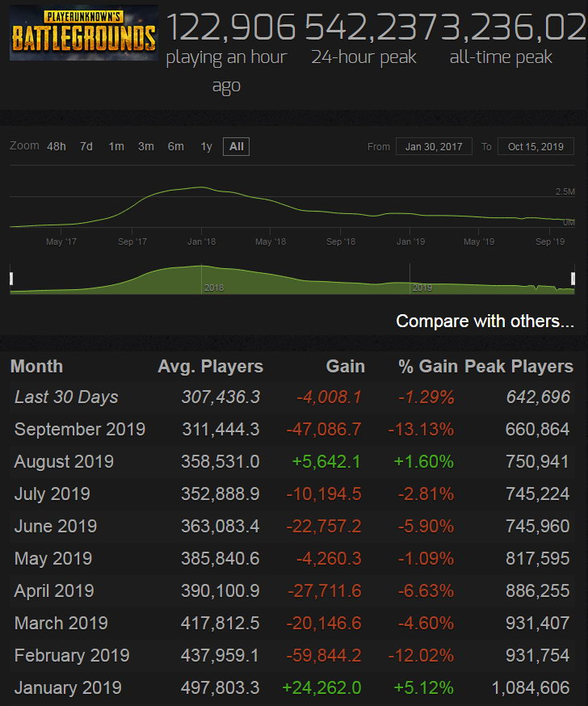Set chart zoom to 3m
This screenshot has height=706, width=588.
tap(146, 146)
